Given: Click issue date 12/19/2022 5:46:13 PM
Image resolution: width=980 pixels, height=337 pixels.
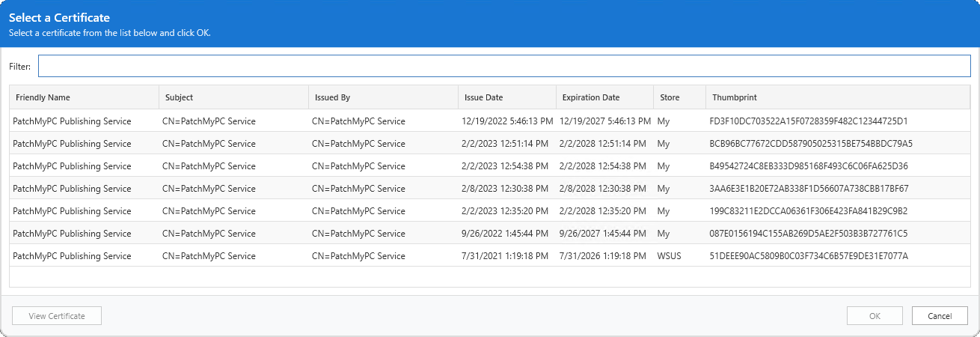Looking at the screenshot, I should click(507, 121).
